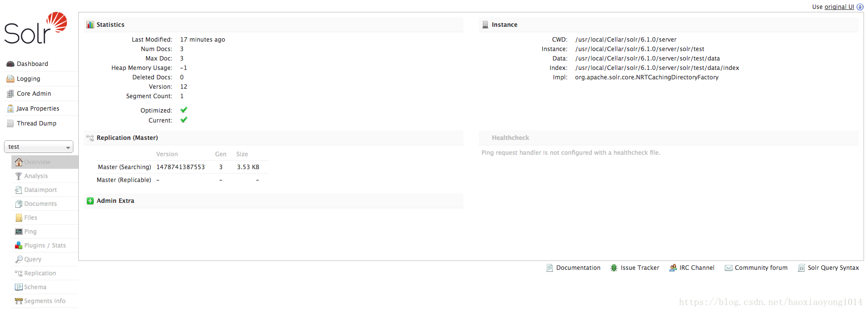The height and width of the screenshot is (312, 868).
Task: Click the Ping terminal icon
Action: pos(19,232)
